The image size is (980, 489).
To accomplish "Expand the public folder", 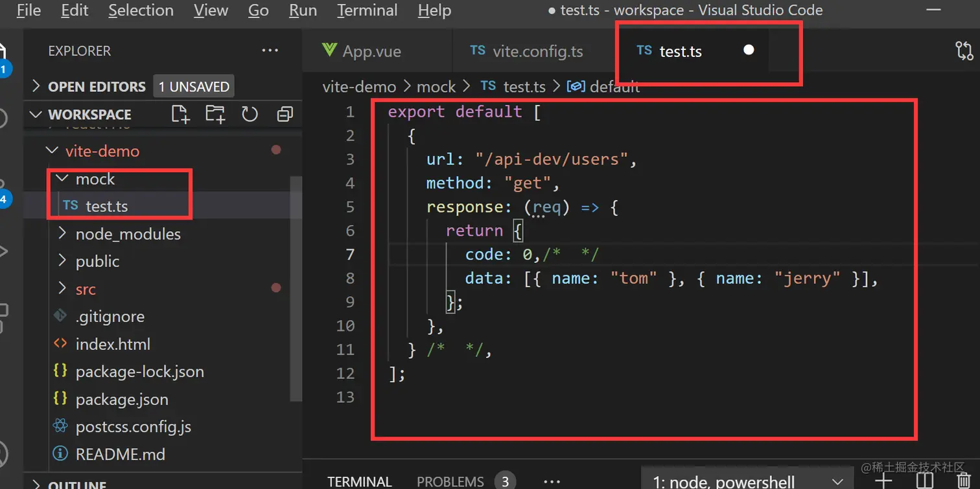I will point(62,261).
